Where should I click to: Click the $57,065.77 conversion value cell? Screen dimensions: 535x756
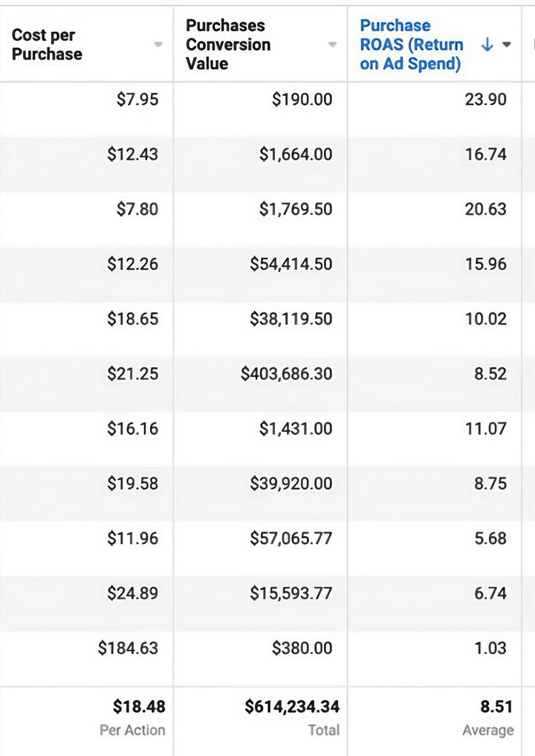click(x=291, y=538)
